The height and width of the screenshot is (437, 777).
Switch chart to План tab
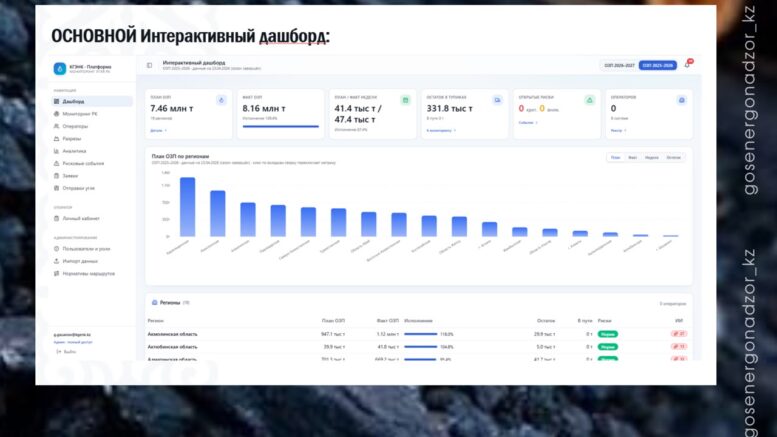[x=615, y=158]
